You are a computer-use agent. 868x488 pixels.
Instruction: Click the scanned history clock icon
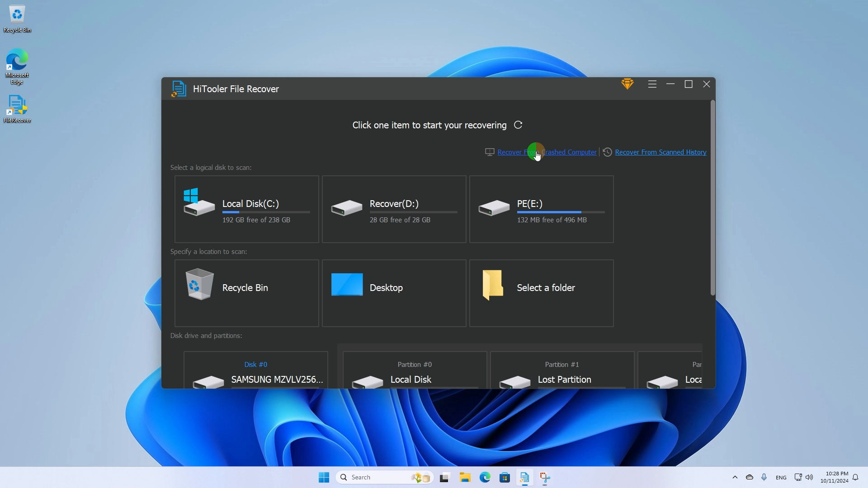[607, 152]
